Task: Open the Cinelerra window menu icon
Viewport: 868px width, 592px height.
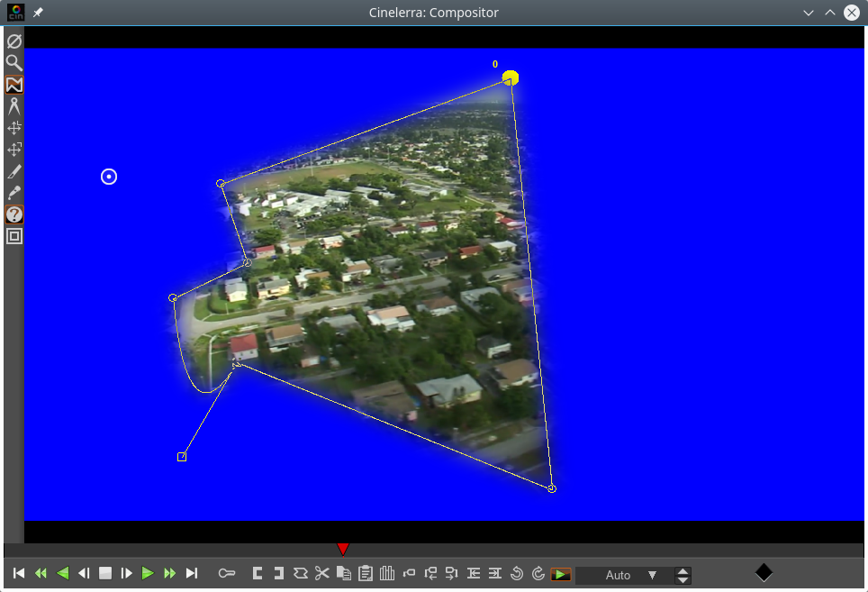Action: [15, 13]
